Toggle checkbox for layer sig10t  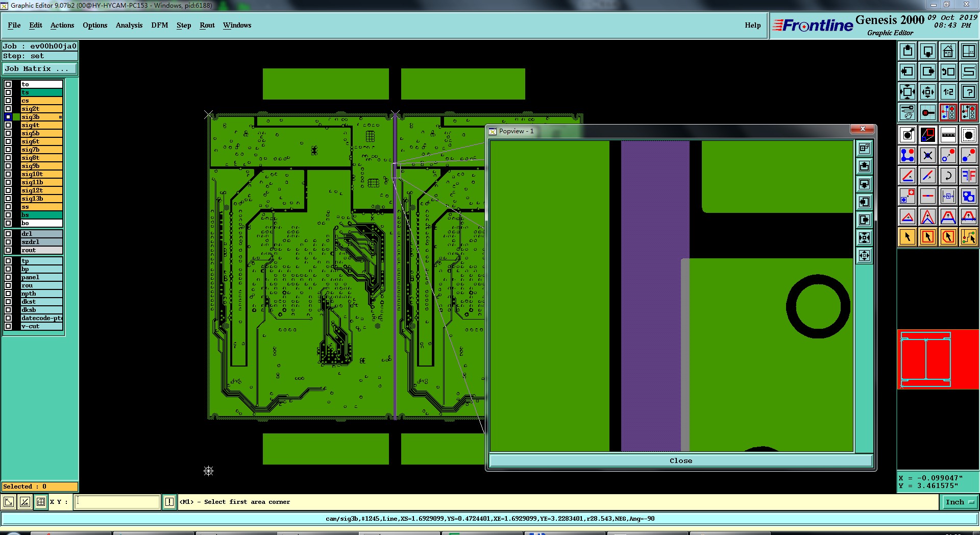tap(8, 174)
